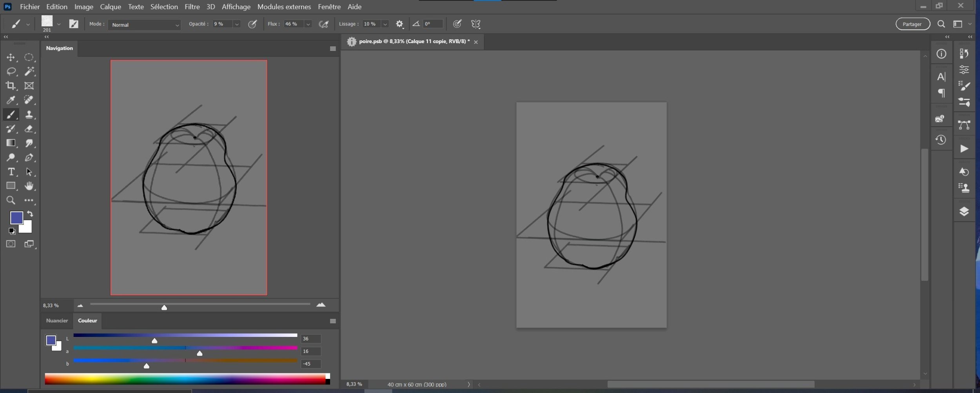The image size is (980, 393).
Task: Open the Layers panel icon
Action: pos(964,212)
